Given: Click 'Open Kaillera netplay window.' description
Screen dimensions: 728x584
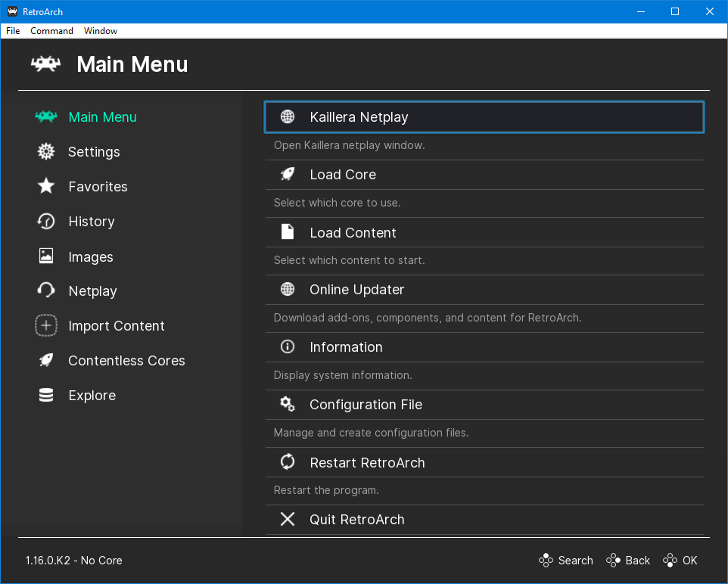Looking at the screenshot, I should pos(350,145).
